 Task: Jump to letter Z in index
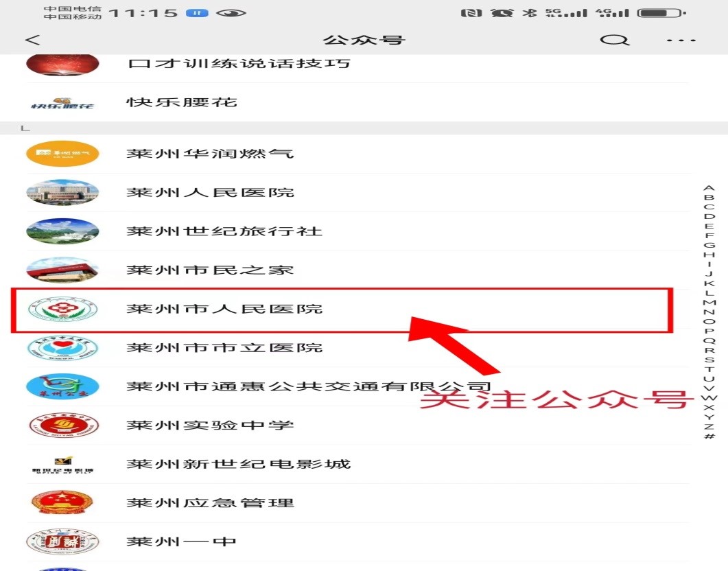pos(709,427)
